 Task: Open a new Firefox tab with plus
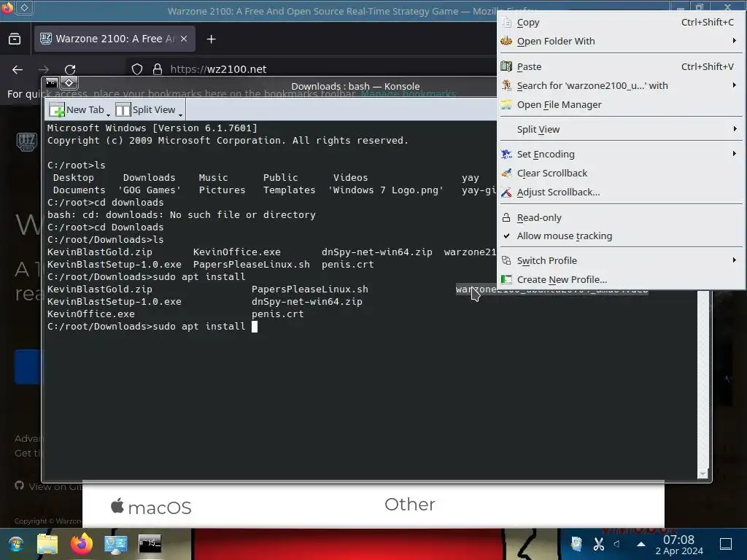pyautogui.click(x=211, y=39)
